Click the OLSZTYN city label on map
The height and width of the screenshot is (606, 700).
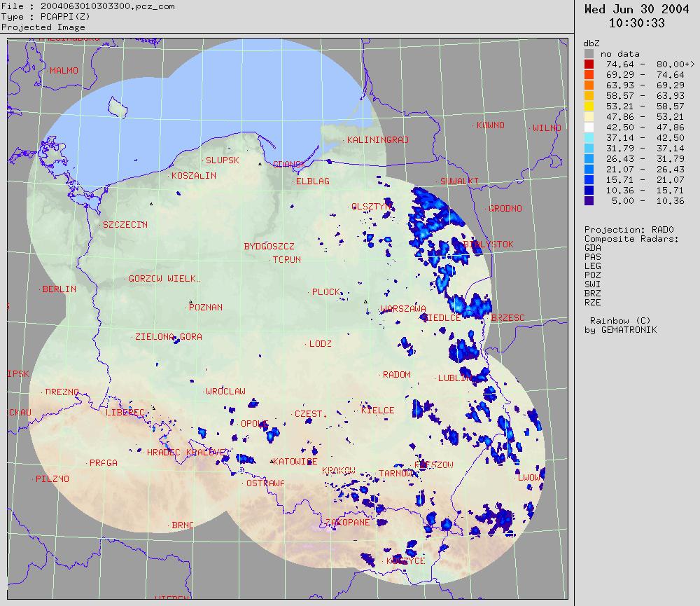(x=372, y=207)
